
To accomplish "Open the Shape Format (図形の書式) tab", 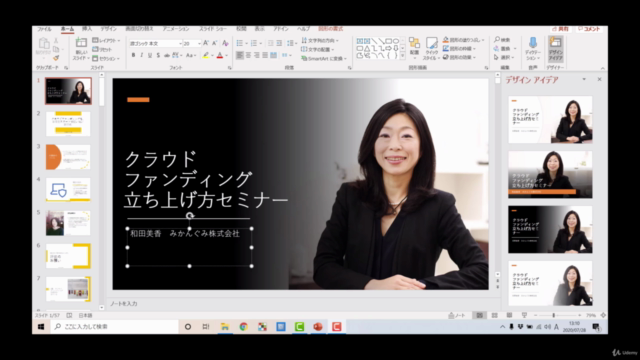I will click(331, 29).
